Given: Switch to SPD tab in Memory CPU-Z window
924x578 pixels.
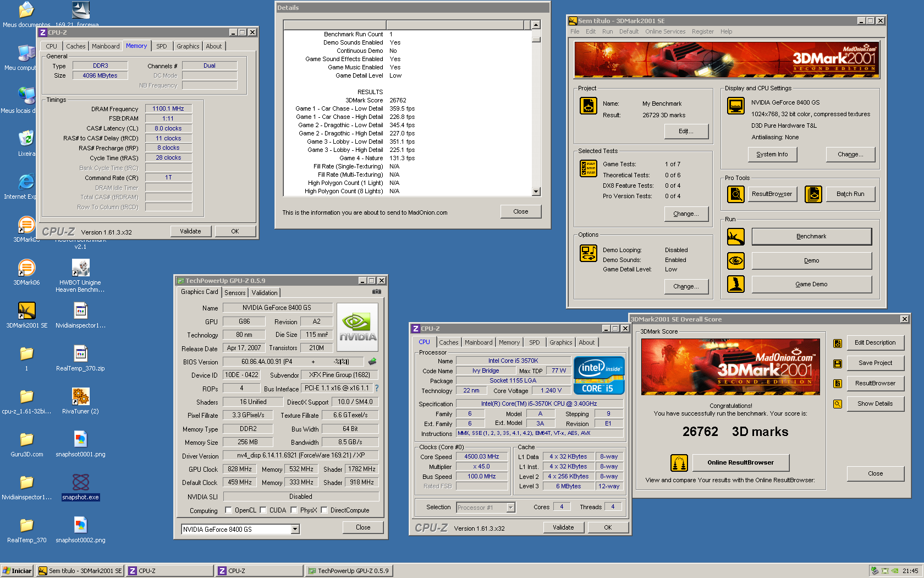Looking at the screenshot, I should 161,46.
